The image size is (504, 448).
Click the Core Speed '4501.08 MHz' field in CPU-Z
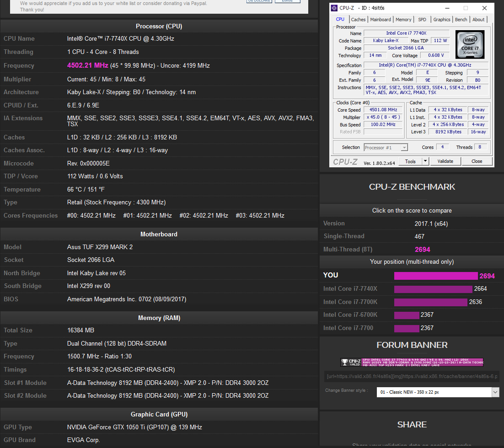point(383,110)
